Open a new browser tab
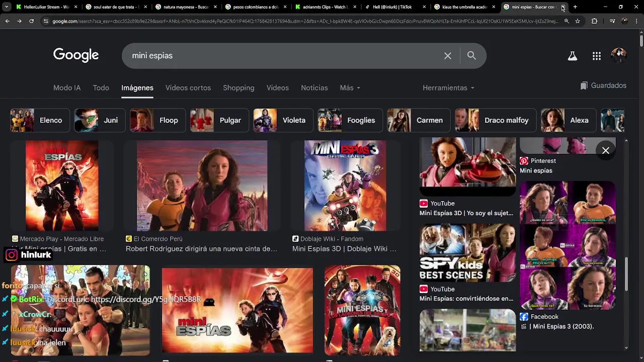The height and width of the screenshot is (362, 644). click(575, 7)
